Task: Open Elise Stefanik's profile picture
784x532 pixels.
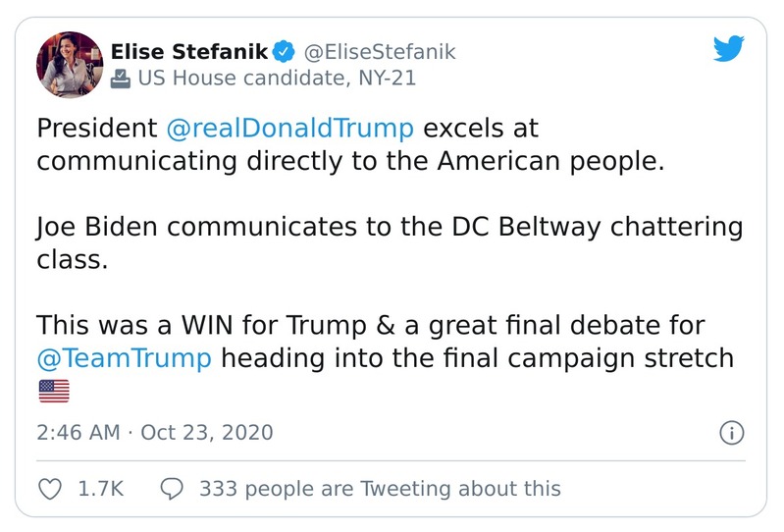Action: pyautogui.click(x=70, y=65)
